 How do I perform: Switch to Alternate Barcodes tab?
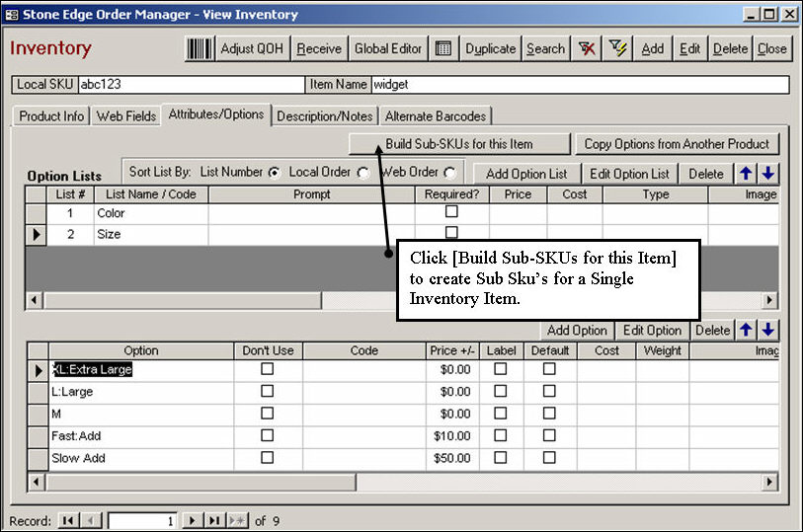[436, 116]
